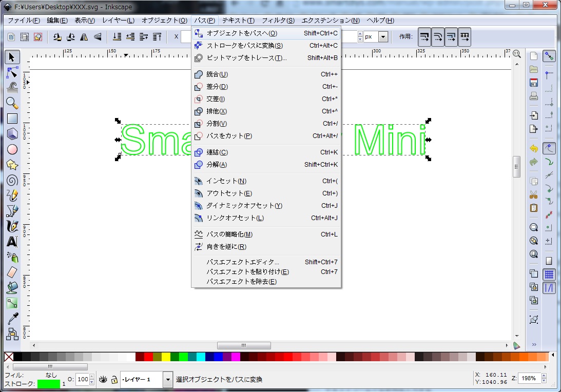The image size is (561, 392).
Task: Select the Gradient tool
Action: [x=12, y=303]
